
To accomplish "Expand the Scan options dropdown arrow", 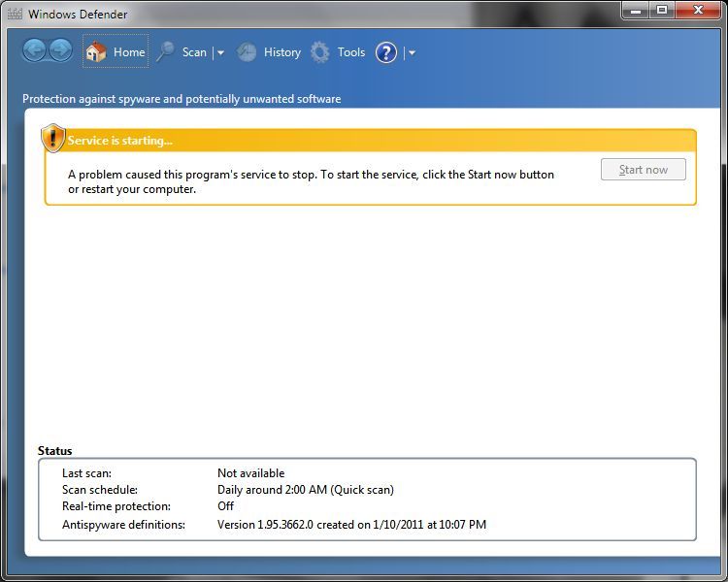I will point(220,53).
